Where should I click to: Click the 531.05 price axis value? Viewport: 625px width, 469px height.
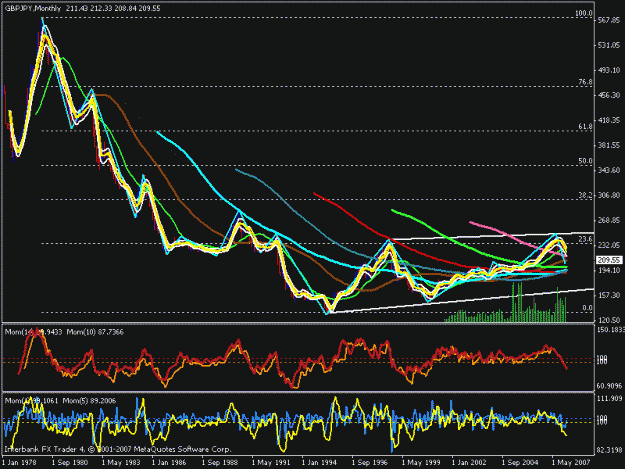tap(609, 45)
